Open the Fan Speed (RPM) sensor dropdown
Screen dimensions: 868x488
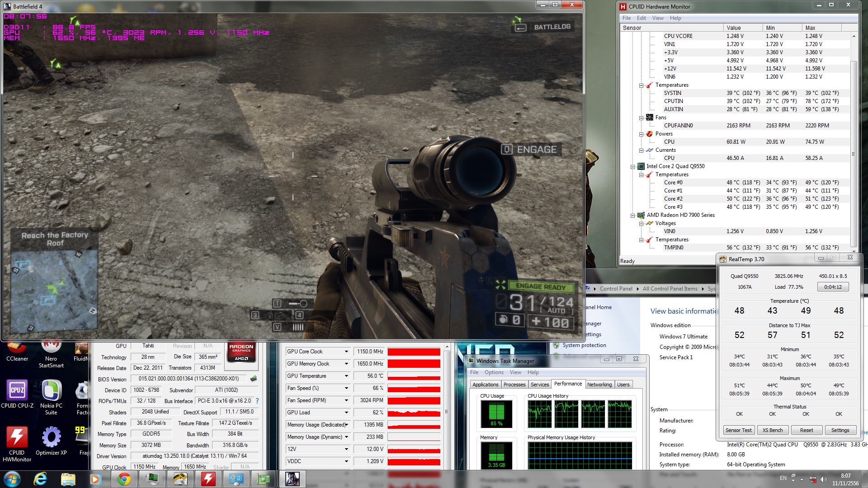pyautogui.click(x=346, y=400)
